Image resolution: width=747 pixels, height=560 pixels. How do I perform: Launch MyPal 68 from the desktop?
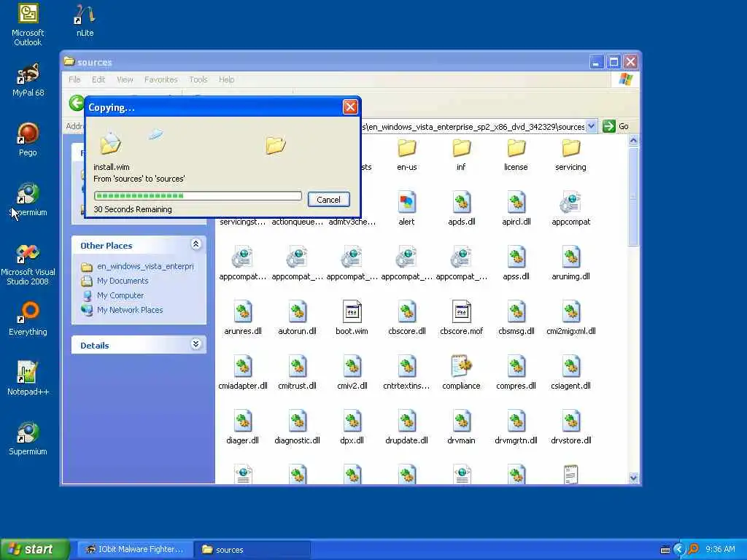point(28,80)
